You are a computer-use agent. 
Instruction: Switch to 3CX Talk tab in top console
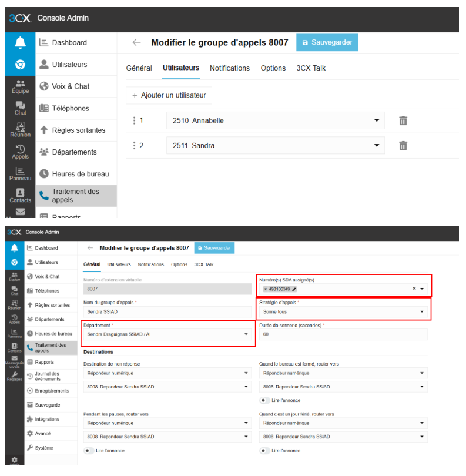click(311, 68)
